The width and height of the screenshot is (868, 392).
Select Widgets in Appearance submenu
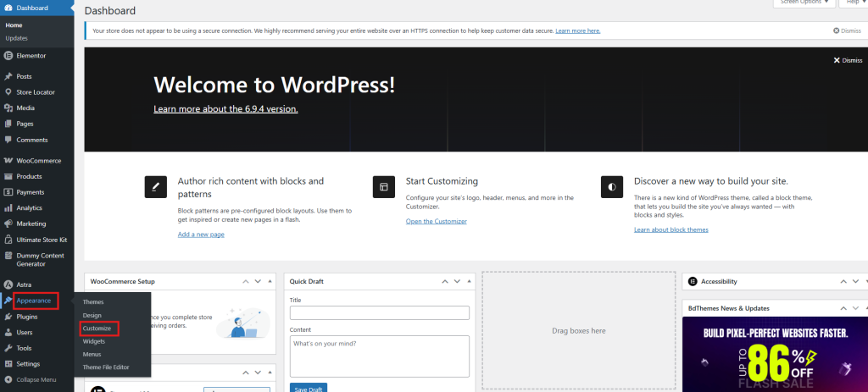[x=93, y=341]
